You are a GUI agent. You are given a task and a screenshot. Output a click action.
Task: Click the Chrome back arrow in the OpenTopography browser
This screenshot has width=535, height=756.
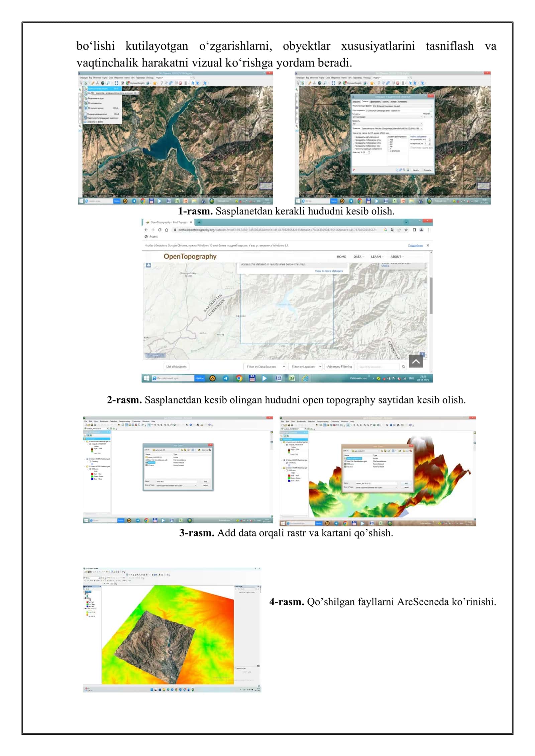tap(146, 230)
